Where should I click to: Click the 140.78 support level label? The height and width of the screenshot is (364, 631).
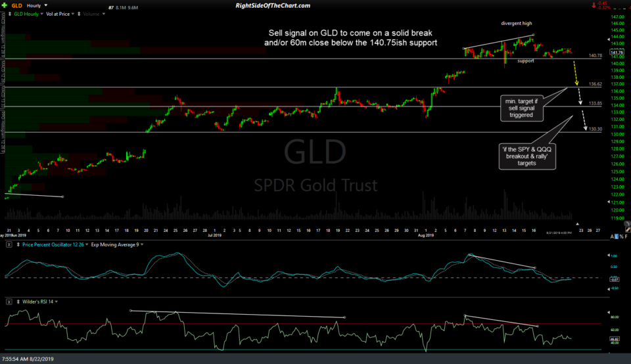(596, 55)
